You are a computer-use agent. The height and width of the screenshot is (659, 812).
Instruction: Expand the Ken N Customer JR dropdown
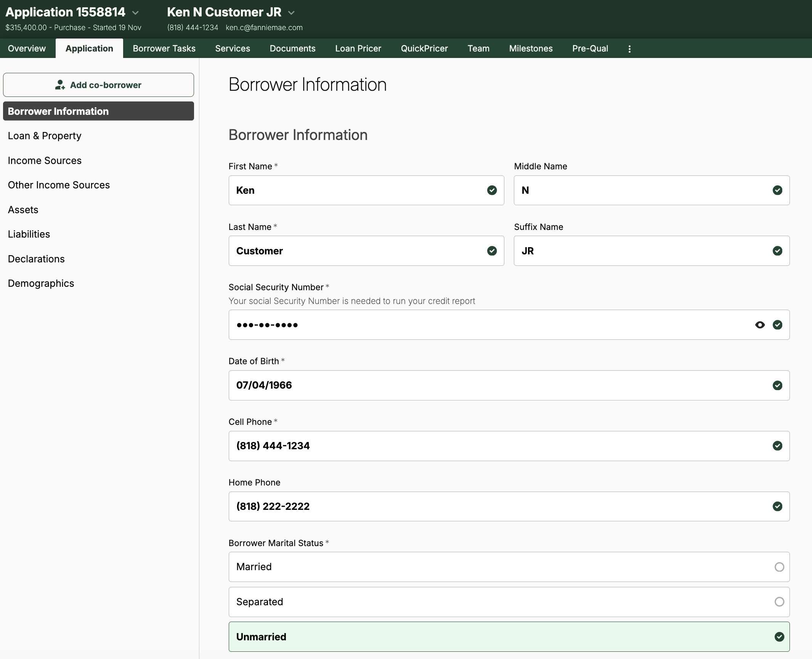pyautogui.click(x=291, y=13)
